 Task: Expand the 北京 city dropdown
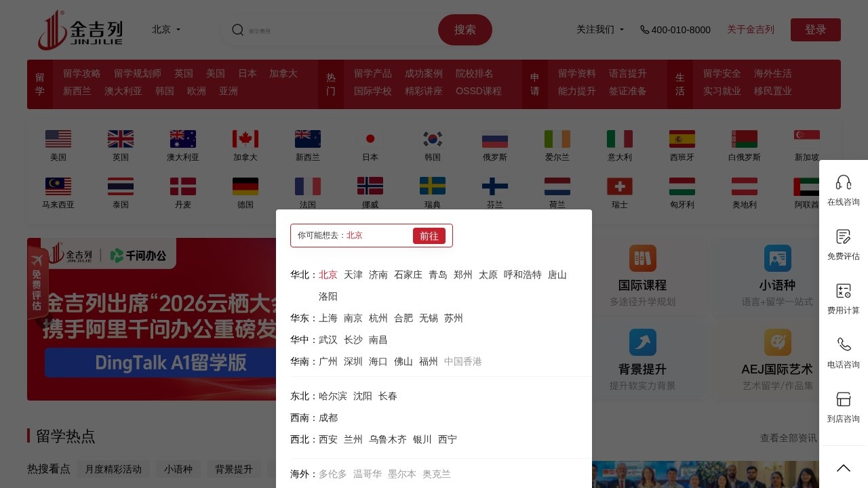coord(166,30)
